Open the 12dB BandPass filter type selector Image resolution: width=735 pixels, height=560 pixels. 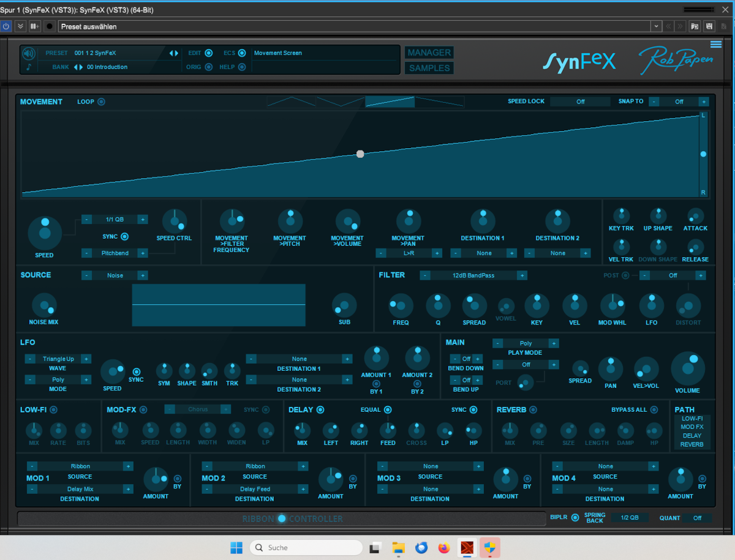(473, 275)
